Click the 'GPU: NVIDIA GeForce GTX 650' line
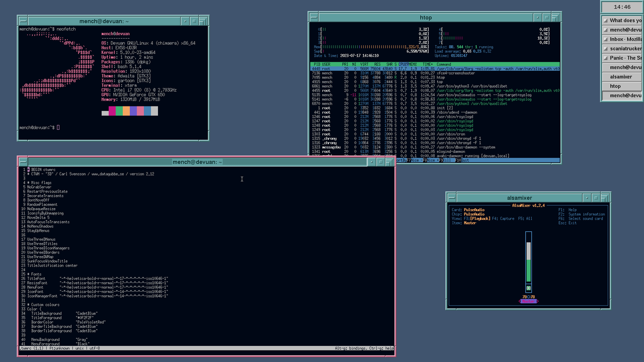The height and width of the screenshot is (362, 644). 133,95
